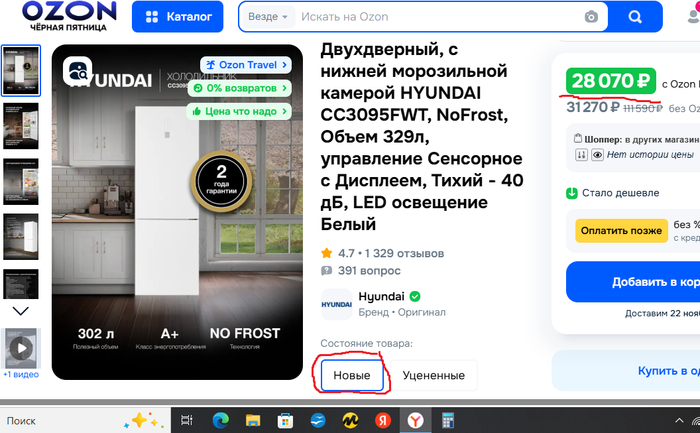Open File Explorer from the taskbar
This screenshot has width=700, height=433.
253,420
